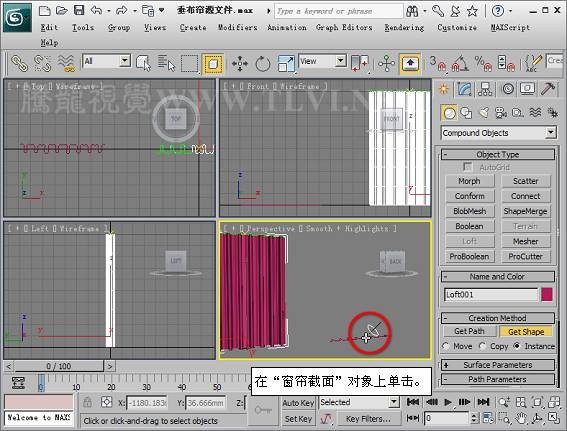567x431 pixels.
Task: Click the New Scene icon
Action: tap(44, 10)
